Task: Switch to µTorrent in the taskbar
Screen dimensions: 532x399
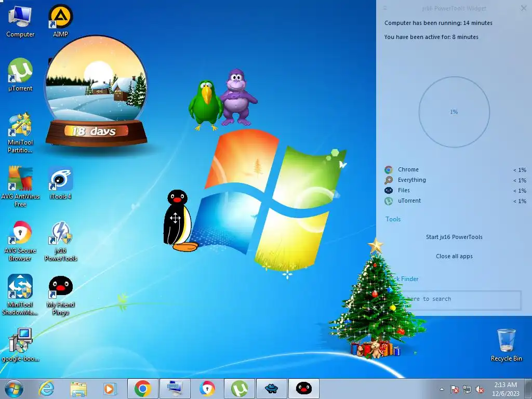Action: pyautogui.click(x=239, y=389)
